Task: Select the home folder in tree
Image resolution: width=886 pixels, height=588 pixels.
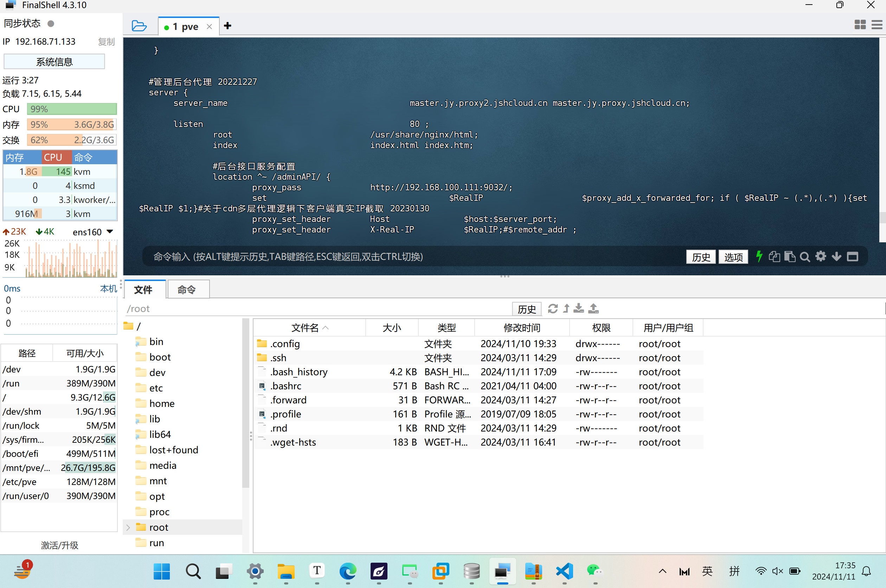Action: (x=162, y=403)
